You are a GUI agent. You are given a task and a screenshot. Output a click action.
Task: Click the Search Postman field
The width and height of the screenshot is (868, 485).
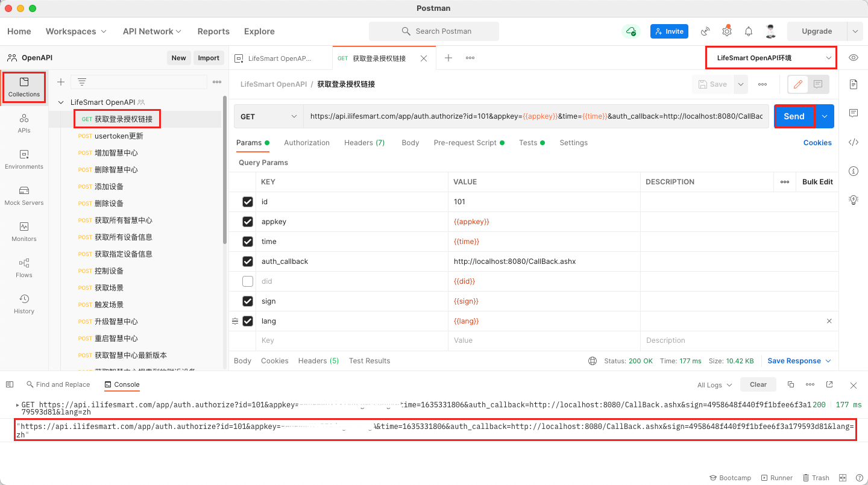point(434,31)
